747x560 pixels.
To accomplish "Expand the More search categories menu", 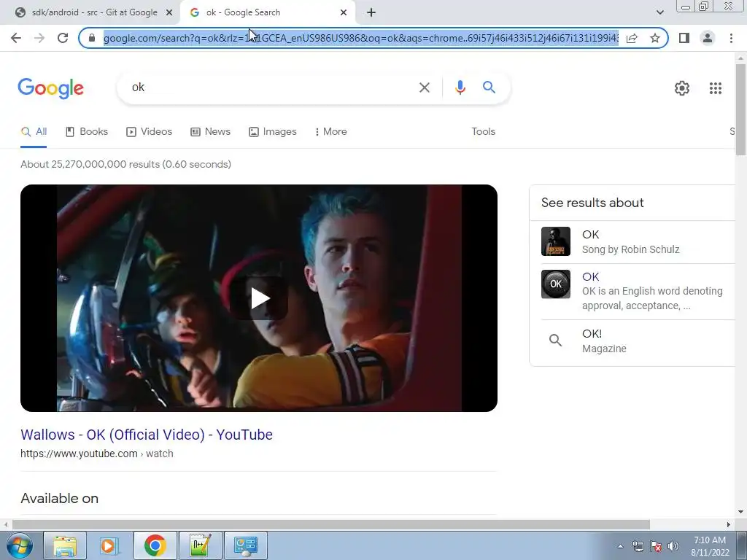I will pyautogui.click(x=330, y=132).
